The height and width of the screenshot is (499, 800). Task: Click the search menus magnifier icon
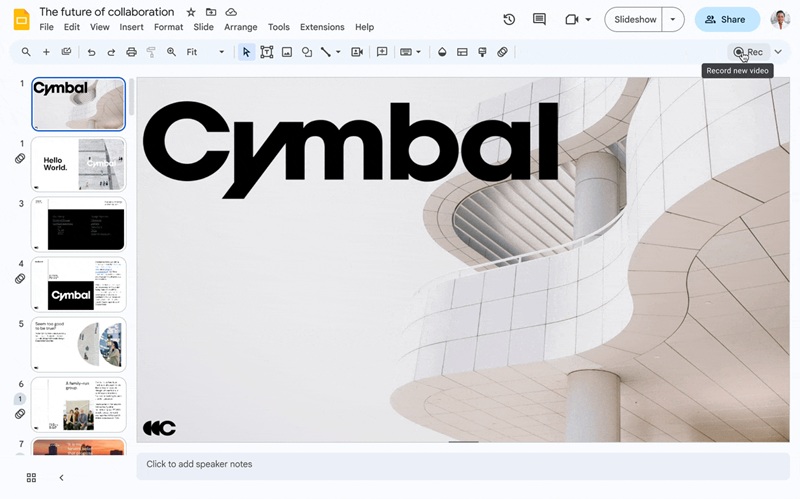26,52
